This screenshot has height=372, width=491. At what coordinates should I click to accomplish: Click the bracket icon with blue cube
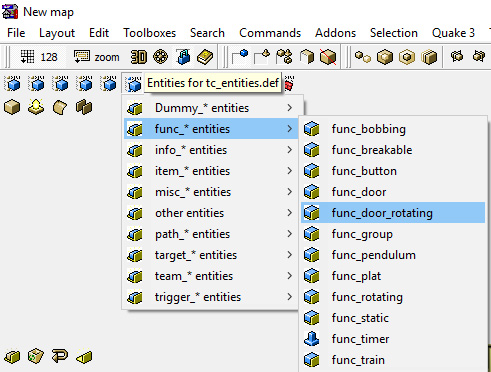coord(240,57)
